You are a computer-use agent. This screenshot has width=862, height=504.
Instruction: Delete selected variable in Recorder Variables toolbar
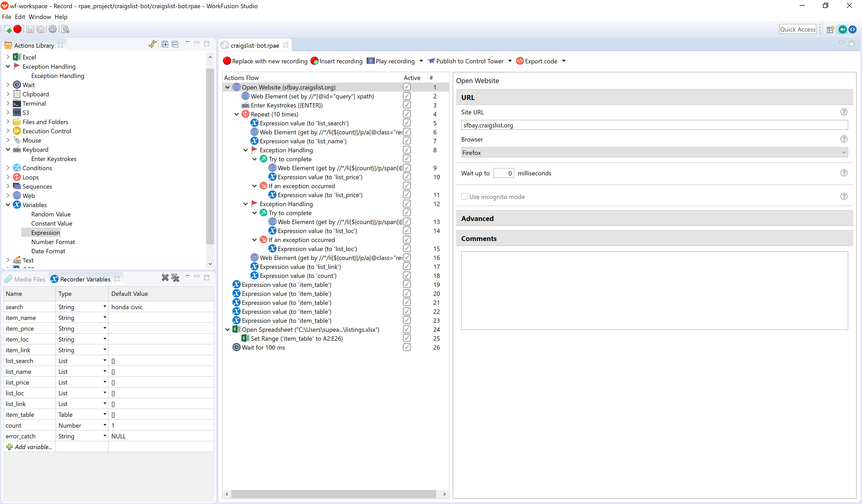pyautogui.click(x=165, y=278)
